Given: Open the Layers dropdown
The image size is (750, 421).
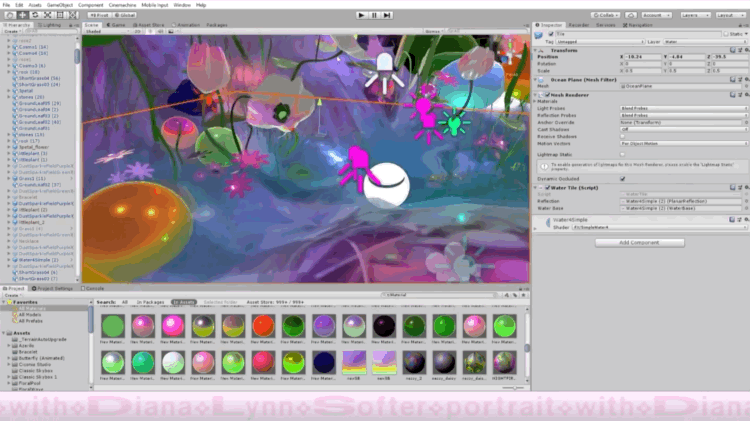Looking at the screenshot, I should click(x=694, y=15).
